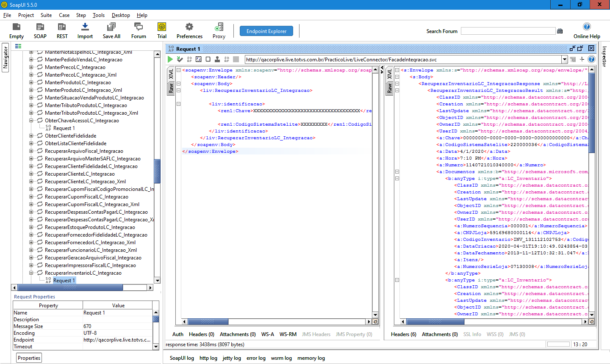Screen dimensions: 610x364
Task: Open the endpoint URL dropdown
Action: tap(564, 60)
